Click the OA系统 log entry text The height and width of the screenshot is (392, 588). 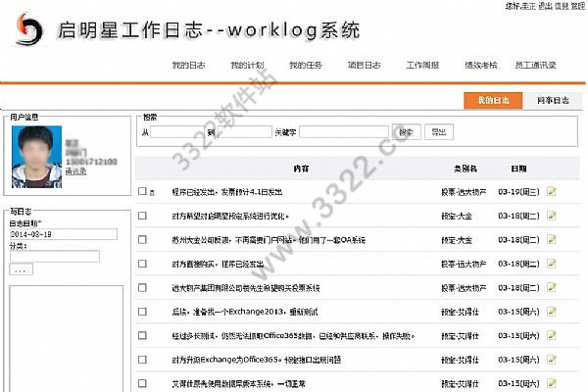269,240
